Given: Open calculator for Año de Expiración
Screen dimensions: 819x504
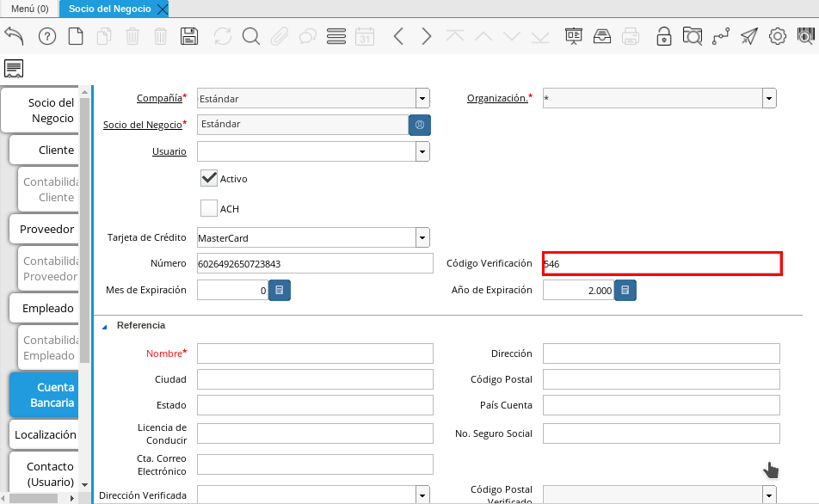Looking at the screenshot, I should 625,291.
